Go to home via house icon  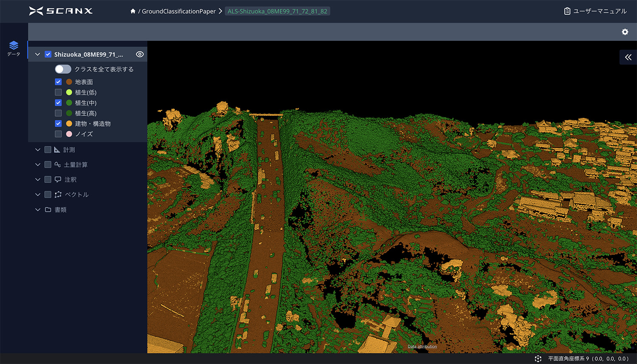coord(133,11)
